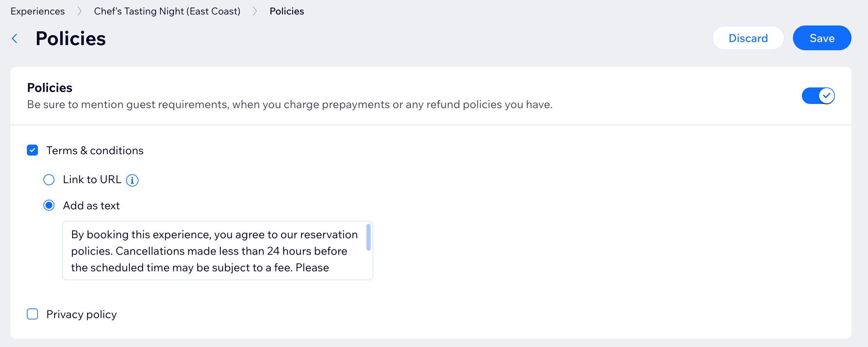This screenshot has width=868, height=347.
Task: Uncheck the Terms & conditions checkbox
Action: (32, 150)
